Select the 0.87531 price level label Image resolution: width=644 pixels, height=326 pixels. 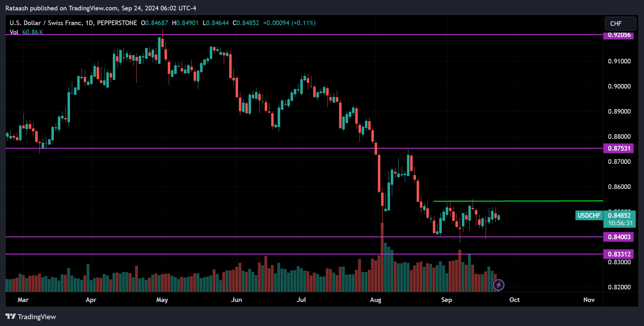click(x=618, y=148)
